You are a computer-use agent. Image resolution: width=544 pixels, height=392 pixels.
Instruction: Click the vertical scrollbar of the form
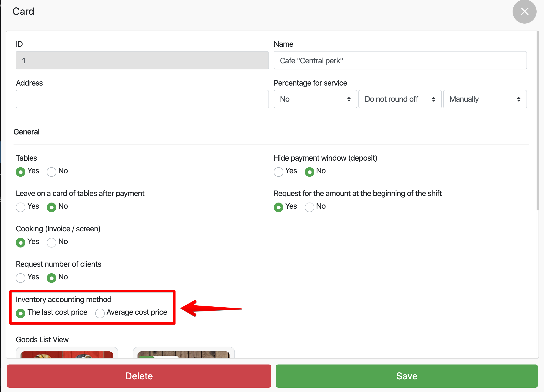coord(537,120)
